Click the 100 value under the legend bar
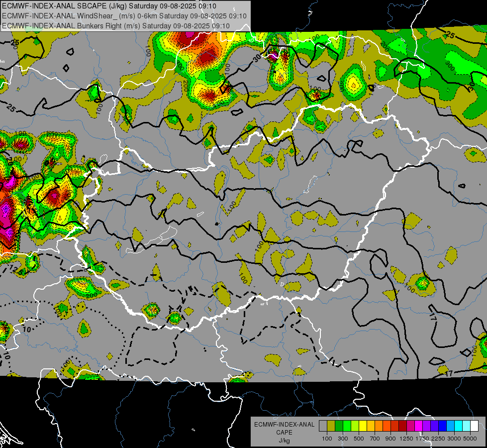Viewport: 487px width, 448px height. [x=327, y=439]
